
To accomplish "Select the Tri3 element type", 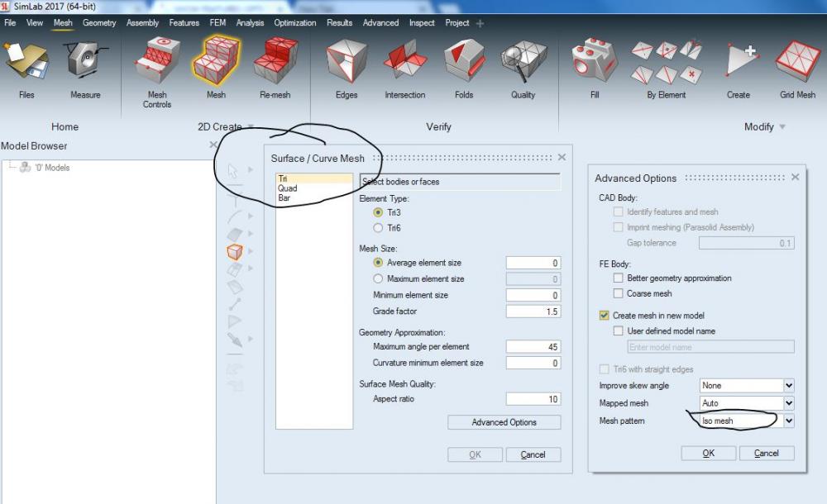I will pos(378,212).
